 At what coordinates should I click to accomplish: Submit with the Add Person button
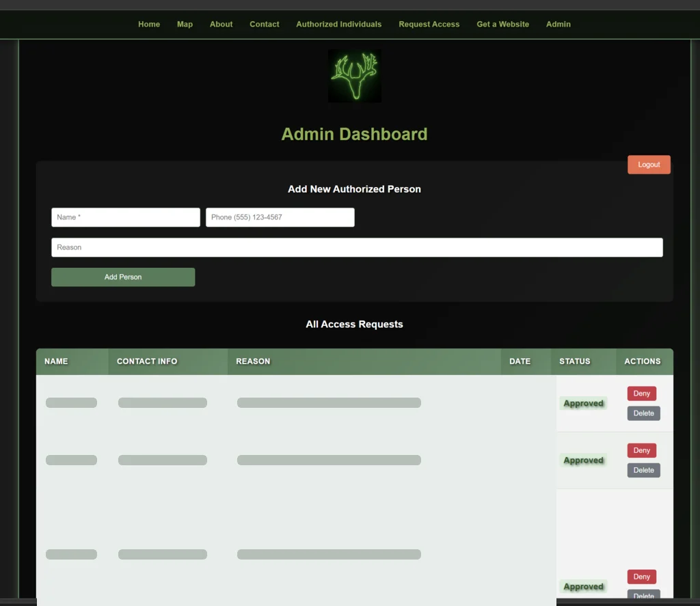point(123,277)
